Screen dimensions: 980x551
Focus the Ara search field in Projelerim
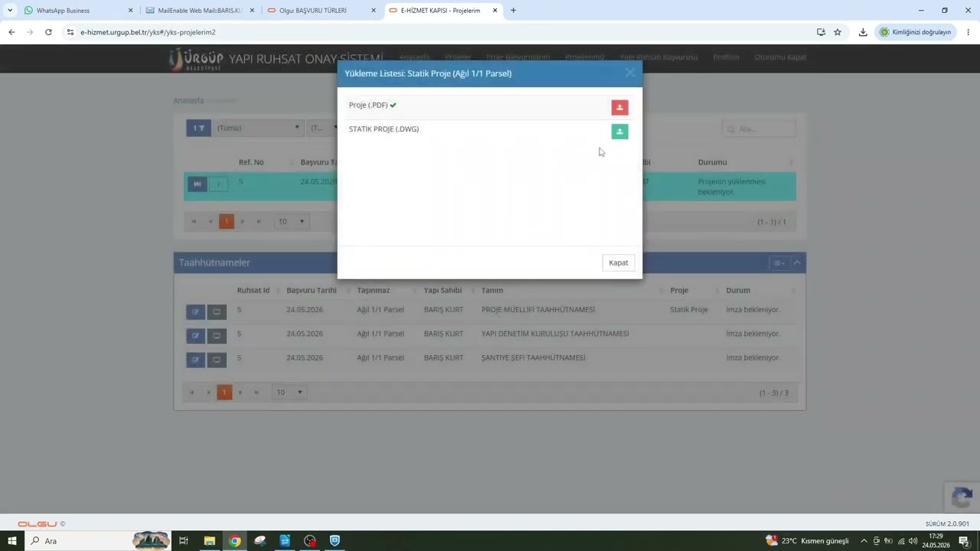coord(759,129)
